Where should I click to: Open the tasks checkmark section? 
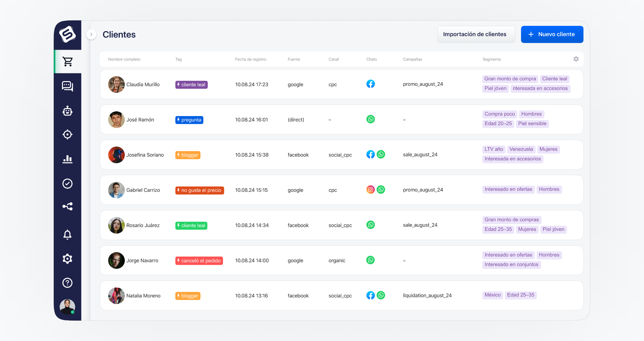(67, 184)
